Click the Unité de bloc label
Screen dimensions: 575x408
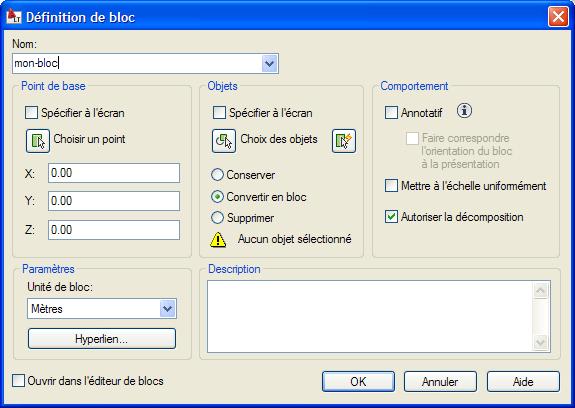tap(60, 287)
